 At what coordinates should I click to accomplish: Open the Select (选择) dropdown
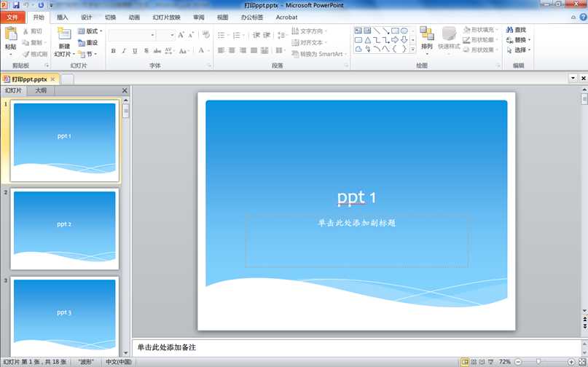[519, 50]
